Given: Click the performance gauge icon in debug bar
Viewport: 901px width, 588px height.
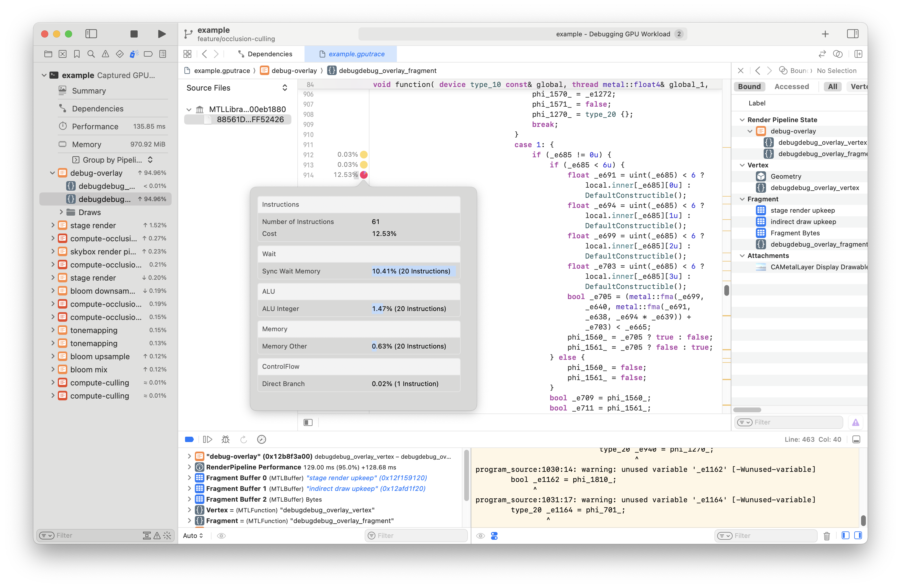Looking at the screenshot, I should coord(262,439).
